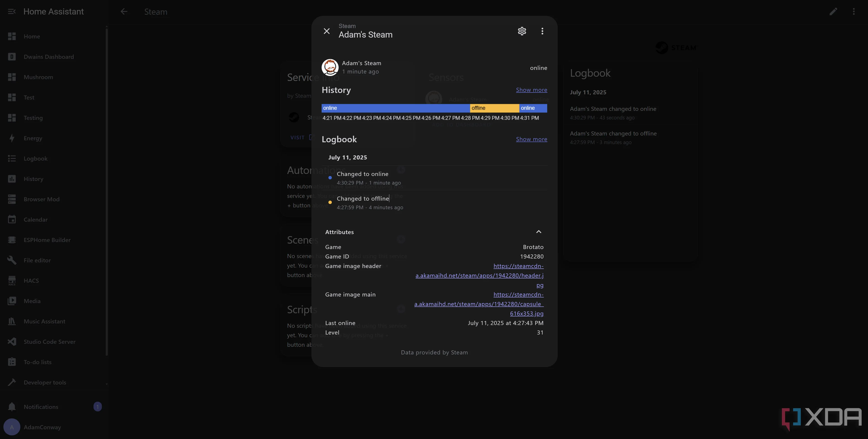Click Show more link beside History
This screenshot has width=868, height=439.
[x=531, y=90]
